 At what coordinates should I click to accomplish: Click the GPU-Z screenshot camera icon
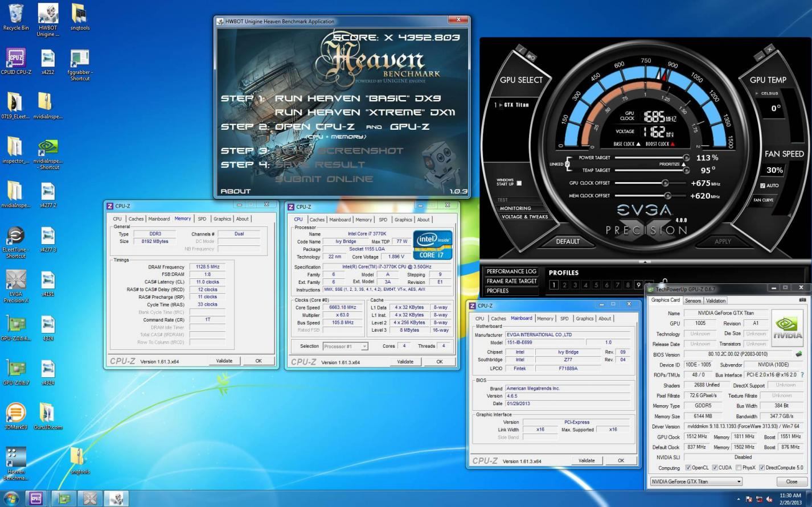tap(802, 300)
